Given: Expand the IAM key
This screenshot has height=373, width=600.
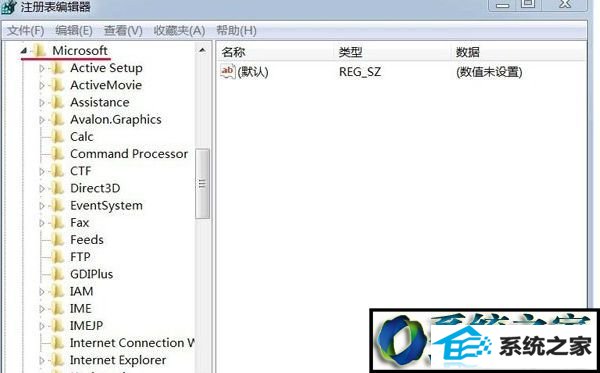Looking at the screenshot, I should click(x=42, y=292).
